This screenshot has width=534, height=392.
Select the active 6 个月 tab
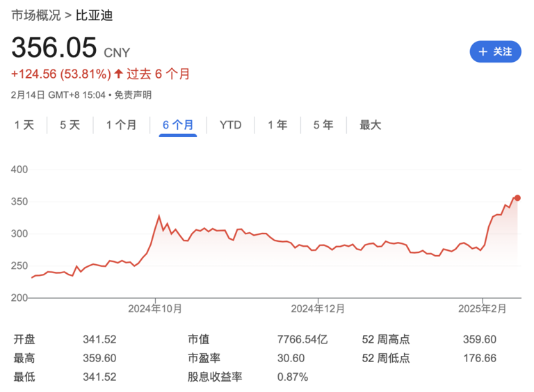click(x=178, y=125)
